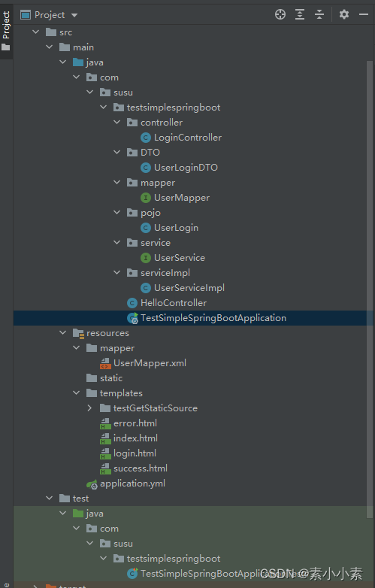
Task: Open the Project panel gear settings
Action: [x=344, y=14]
